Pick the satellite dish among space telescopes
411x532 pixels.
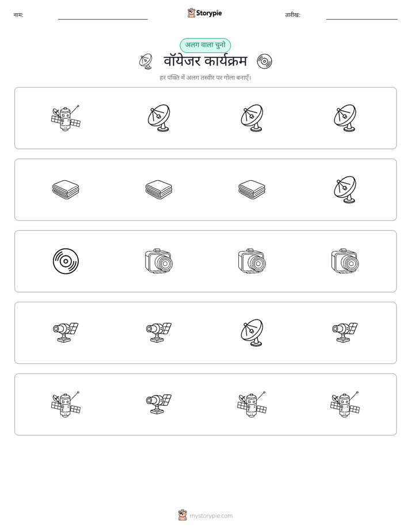coord(252,333)
